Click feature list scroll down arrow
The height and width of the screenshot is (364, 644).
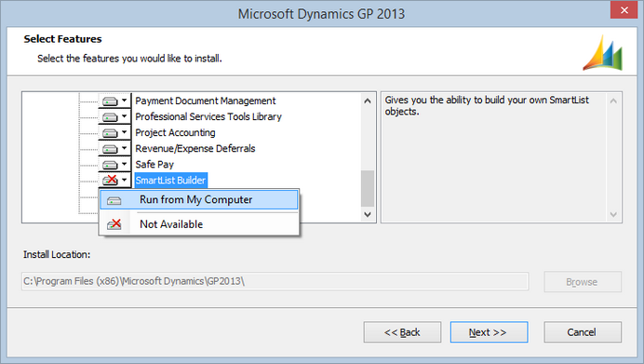pyautogui.click(x=368, y=214)
